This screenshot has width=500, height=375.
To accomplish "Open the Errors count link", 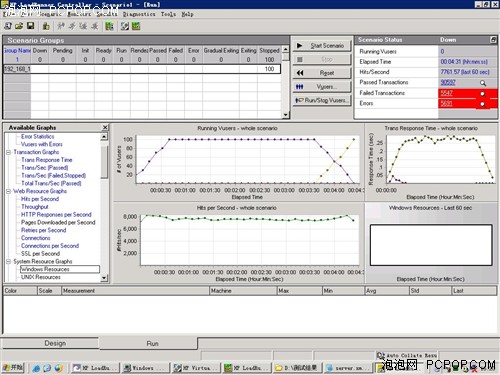I will 446,103.
